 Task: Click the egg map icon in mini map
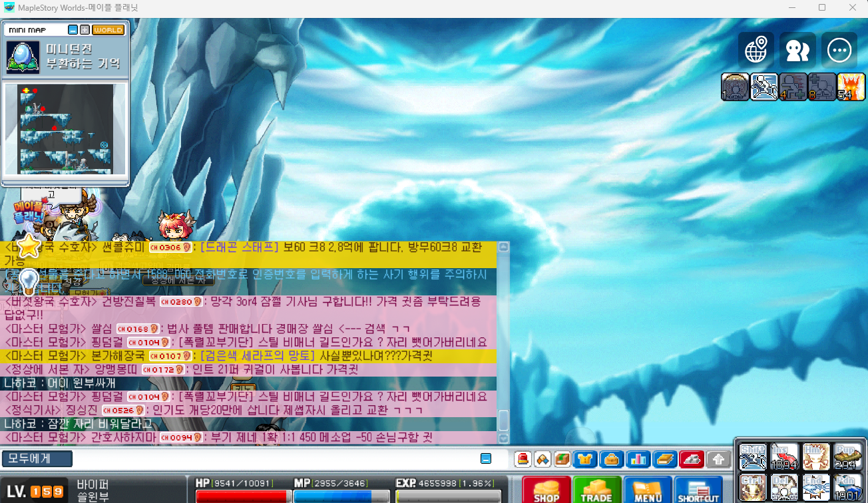tap(23, 57)
